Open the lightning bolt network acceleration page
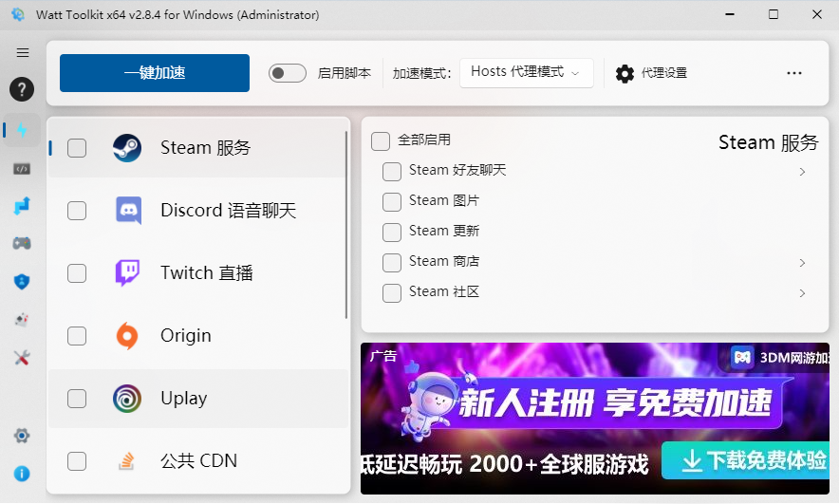The width and height of the screenshot is (839, 504). tap(22, 130)
